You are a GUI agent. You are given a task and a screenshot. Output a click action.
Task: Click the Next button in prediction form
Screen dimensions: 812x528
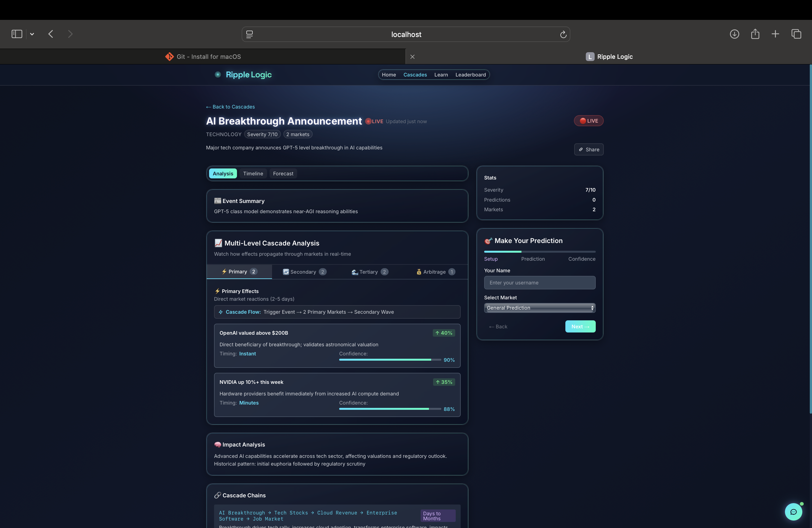point(580,326)
